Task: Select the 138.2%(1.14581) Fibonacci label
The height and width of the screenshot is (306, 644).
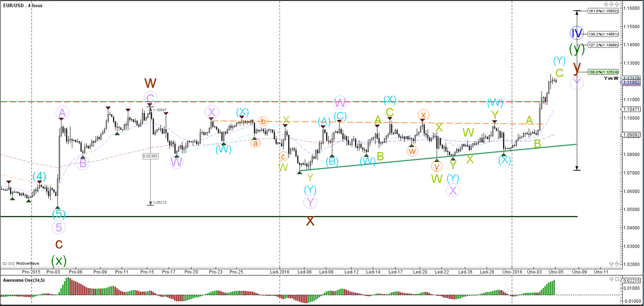Action: click(603, 34)
